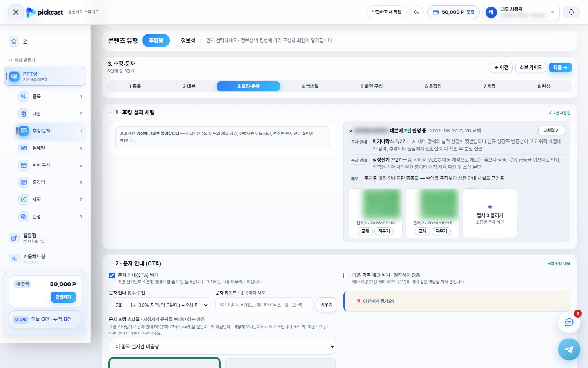Go to step tab 5 화면 구성

(372, 86)
